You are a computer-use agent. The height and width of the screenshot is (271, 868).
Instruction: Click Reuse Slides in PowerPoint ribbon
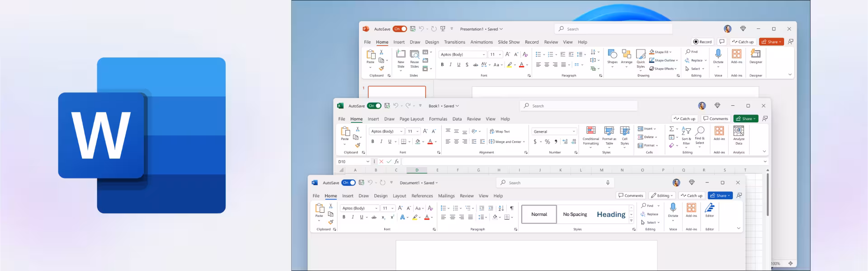[415, 59]
